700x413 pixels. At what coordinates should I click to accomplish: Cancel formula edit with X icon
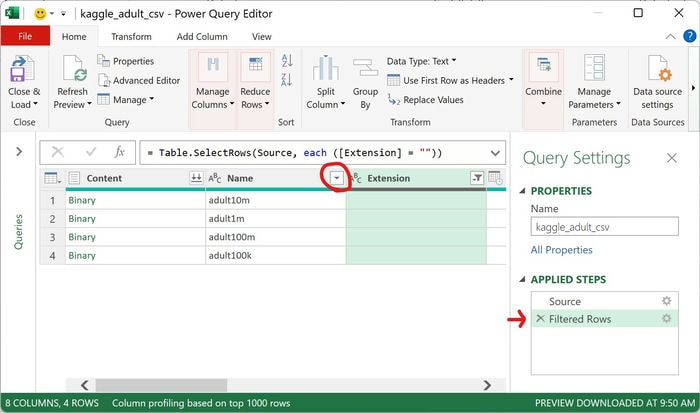click(58, 152)
